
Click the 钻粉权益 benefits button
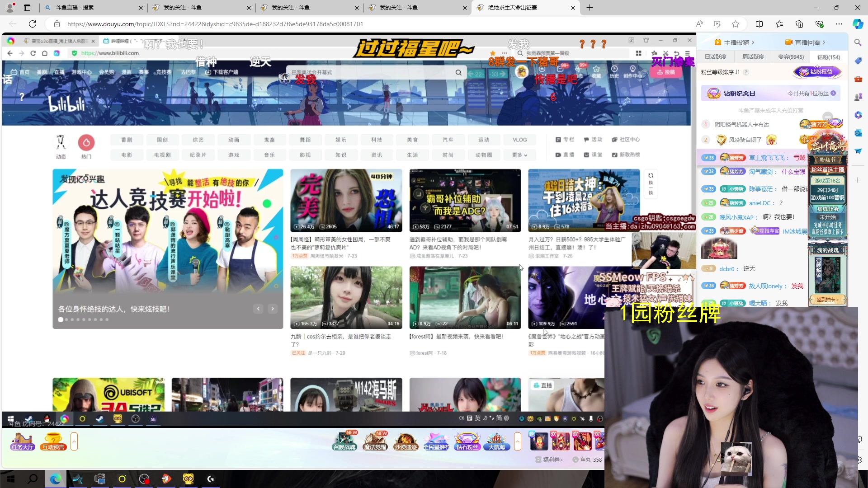point(817,72)
